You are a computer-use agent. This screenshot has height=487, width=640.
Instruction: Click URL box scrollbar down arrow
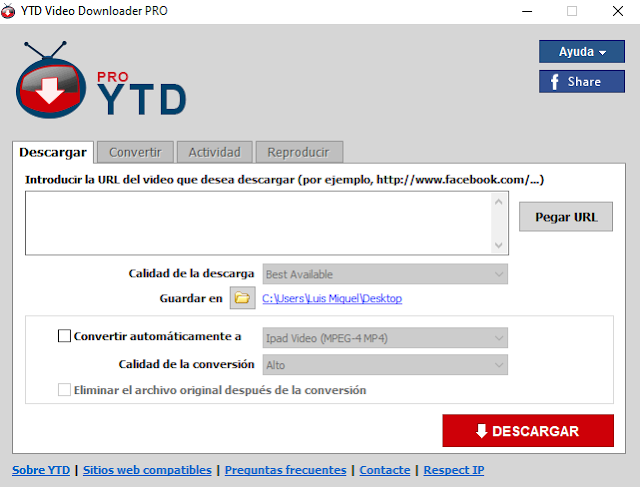(498, 245)
